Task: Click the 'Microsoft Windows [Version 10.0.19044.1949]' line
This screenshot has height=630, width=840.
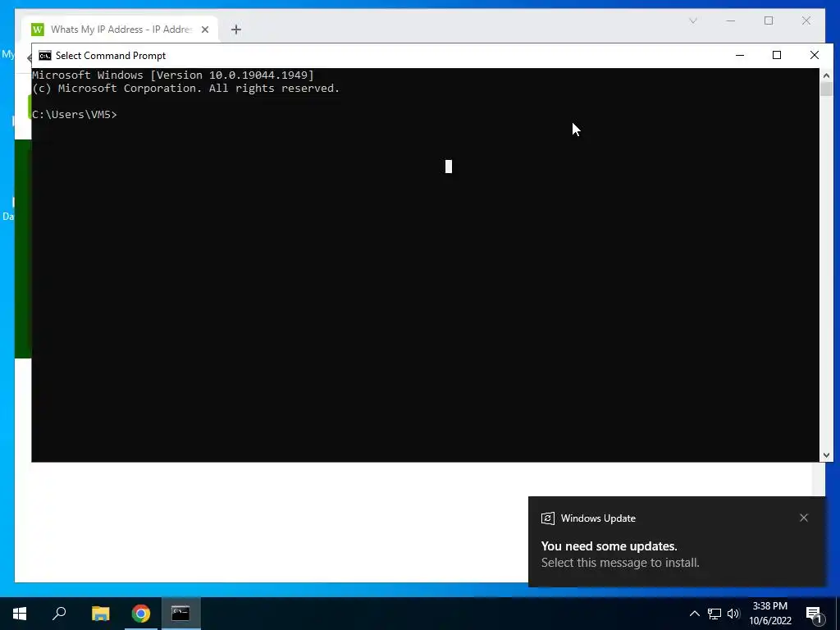Action: [x=173, y=75]
